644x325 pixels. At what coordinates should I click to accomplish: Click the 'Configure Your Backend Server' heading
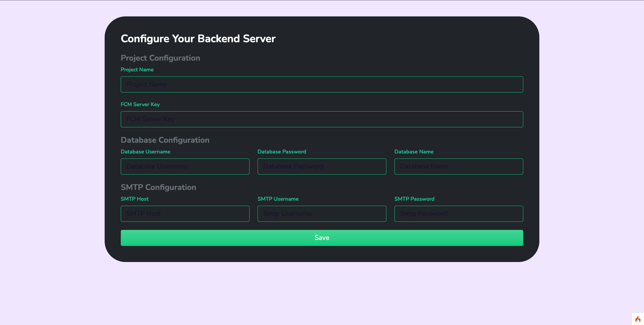pyautogui.click(x=198, y=39)
